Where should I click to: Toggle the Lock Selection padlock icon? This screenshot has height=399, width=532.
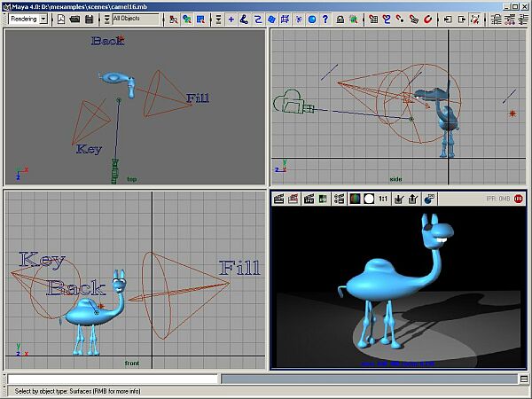pos(340,19)
